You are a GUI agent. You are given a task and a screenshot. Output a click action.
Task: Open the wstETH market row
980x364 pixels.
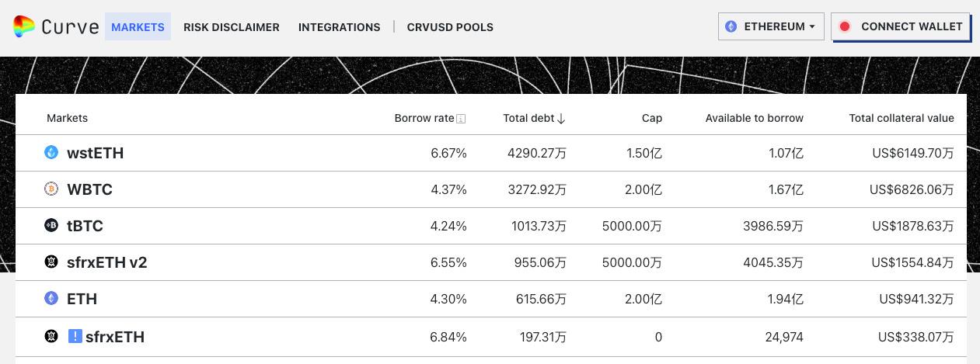click(95, 153)
